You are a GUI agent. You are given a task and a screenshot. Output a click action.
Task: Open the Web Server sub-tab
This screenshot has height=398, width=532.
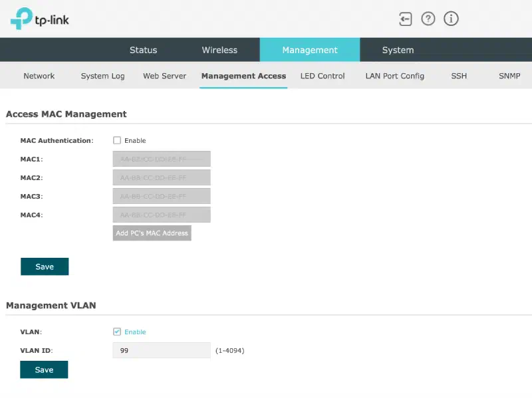164,76
